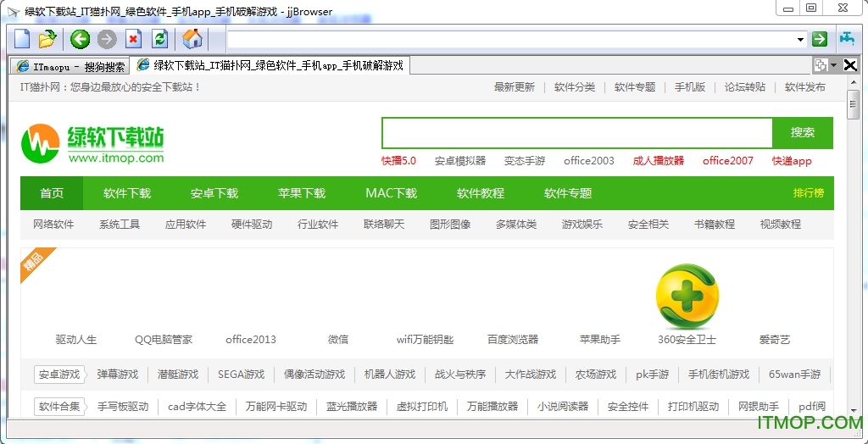This screenshot has width=868, height=444.
Task: Click 爱奇艺 software link
Action: 775,340
